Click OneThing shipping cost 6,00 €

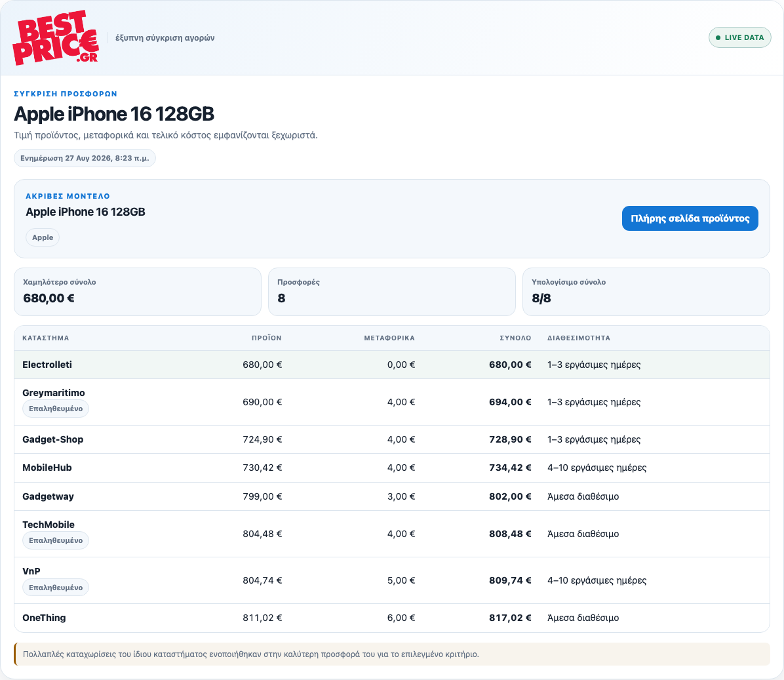[401, 618]
